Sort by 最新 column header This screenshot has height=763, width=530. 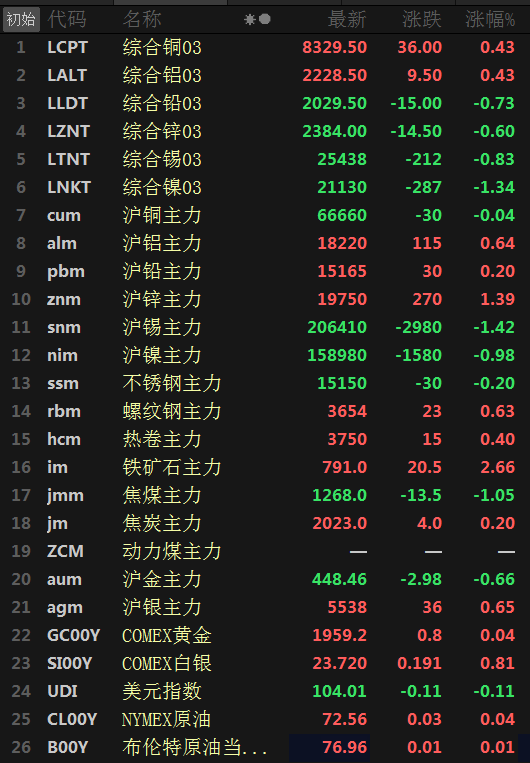coord(347,19)
